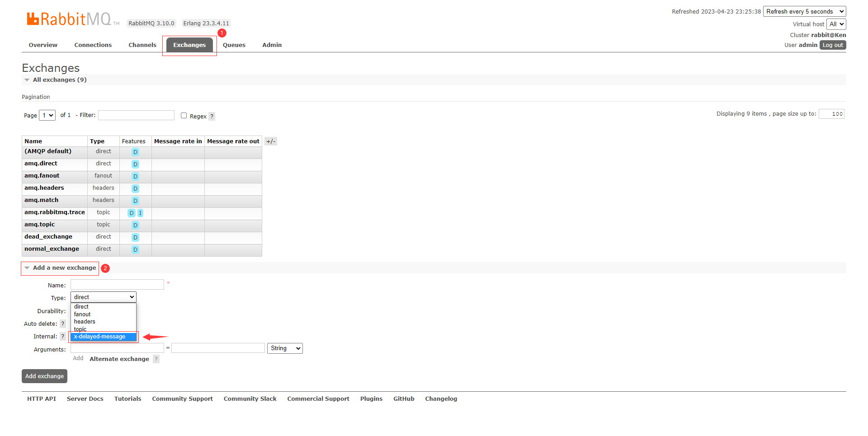The image size is (868, 436).
Task: Click the new exchange Name field
Action: pos(117,284)
